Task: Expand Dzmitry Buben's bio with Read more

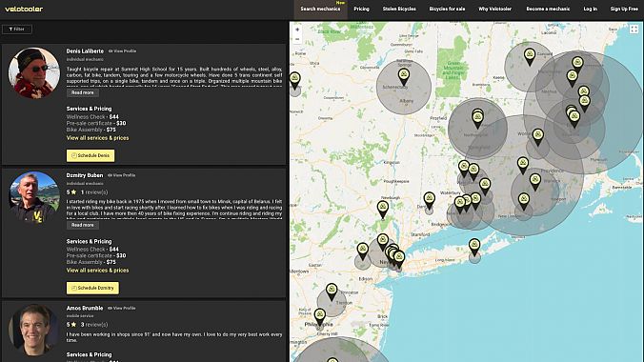Action: [x=83, y=225]
